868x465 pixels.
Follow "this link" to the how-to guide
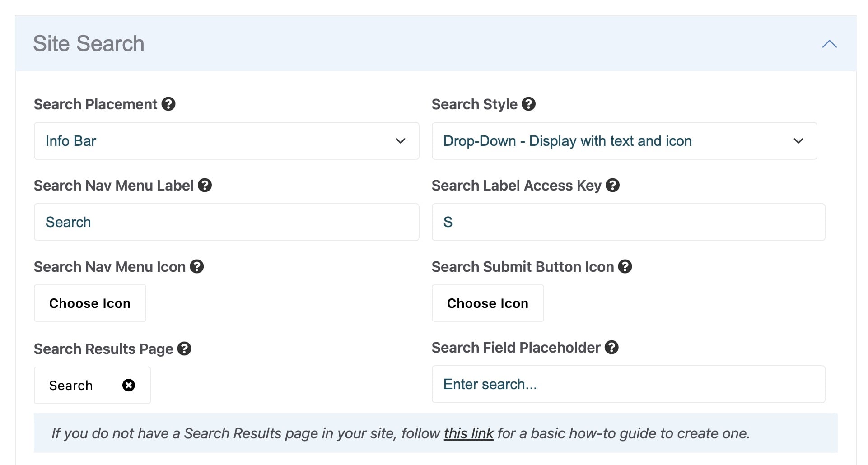(468, 433)
